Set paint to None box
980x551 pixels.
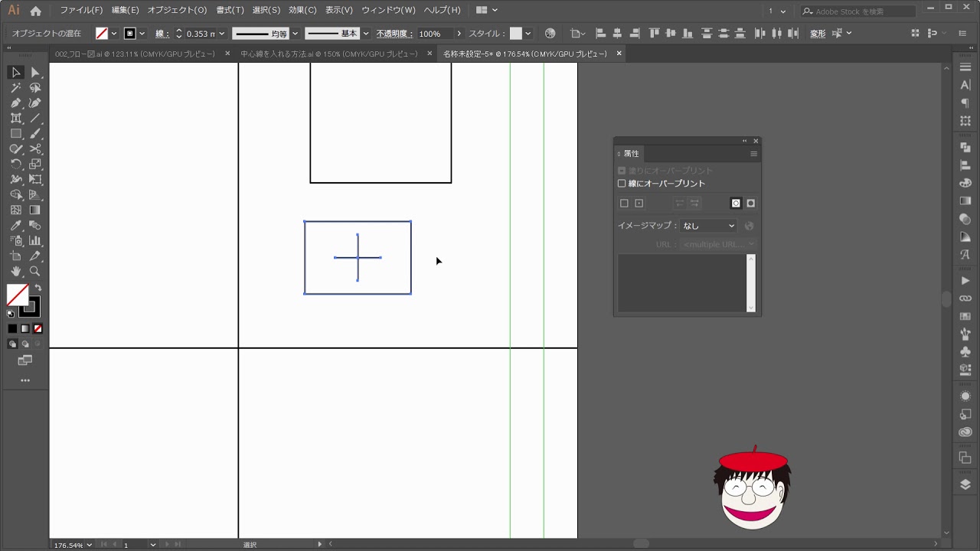pyautogui.click(x=38, y=328)
